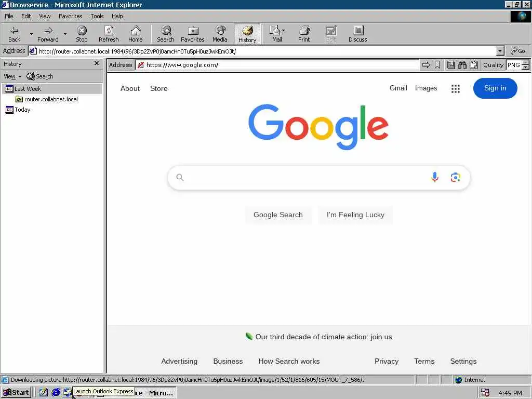
Task: Click the Discuss toolbar button
Action: coord(357,34)
